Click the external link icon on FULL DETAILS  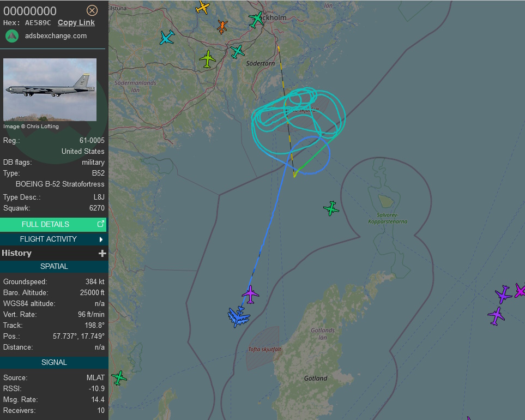(100, 224)
